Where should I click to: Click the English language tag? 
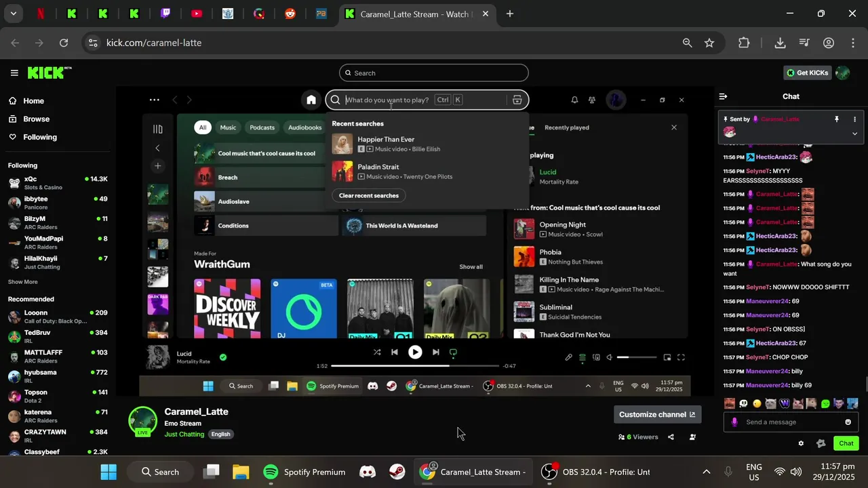220,434
